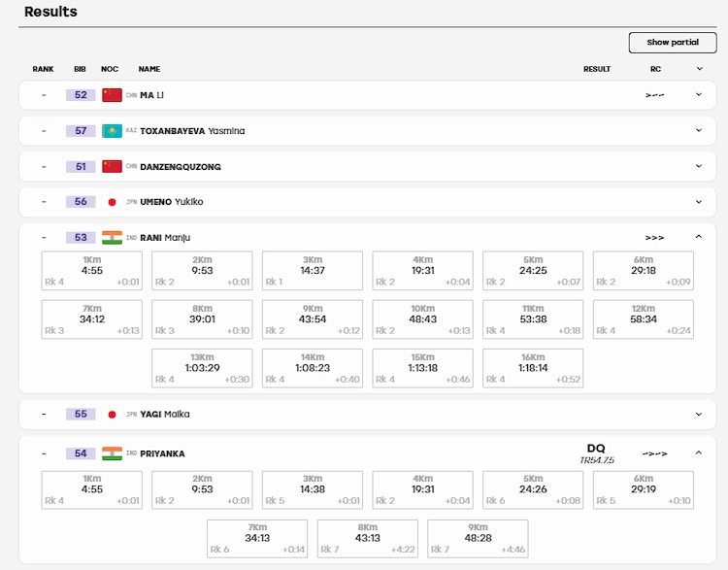The width and height of the screenshot is (728, 570).
Task: Click the red card symbols for RANI Manju
Action: tap(654, 238)
